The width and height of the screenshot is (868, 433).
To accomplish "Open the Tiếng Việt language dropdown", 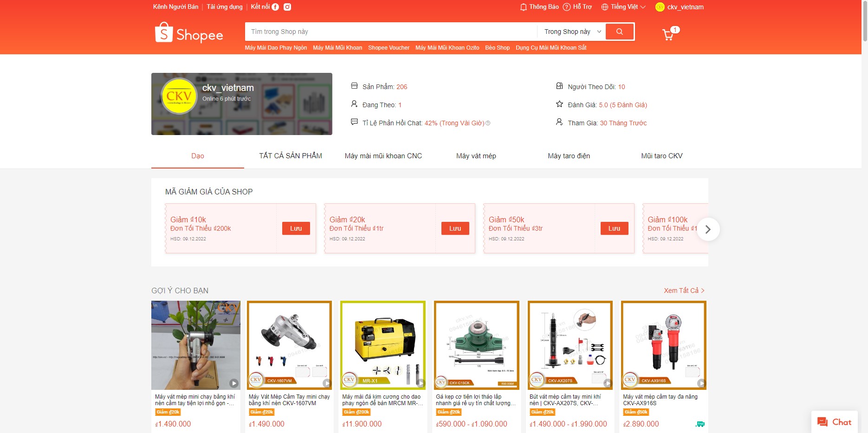I will 623,6.
